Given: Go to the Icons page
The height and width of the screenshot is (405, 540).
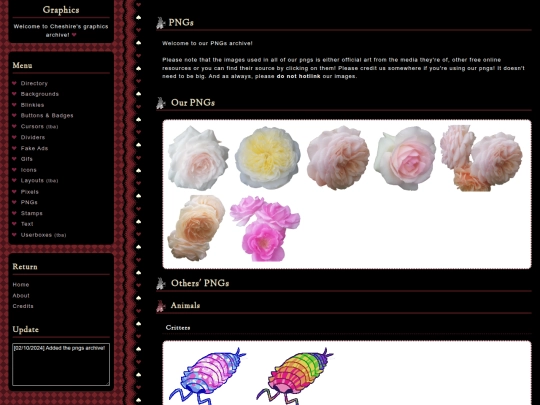Looking at the screenshot, I should coord(28,170).
